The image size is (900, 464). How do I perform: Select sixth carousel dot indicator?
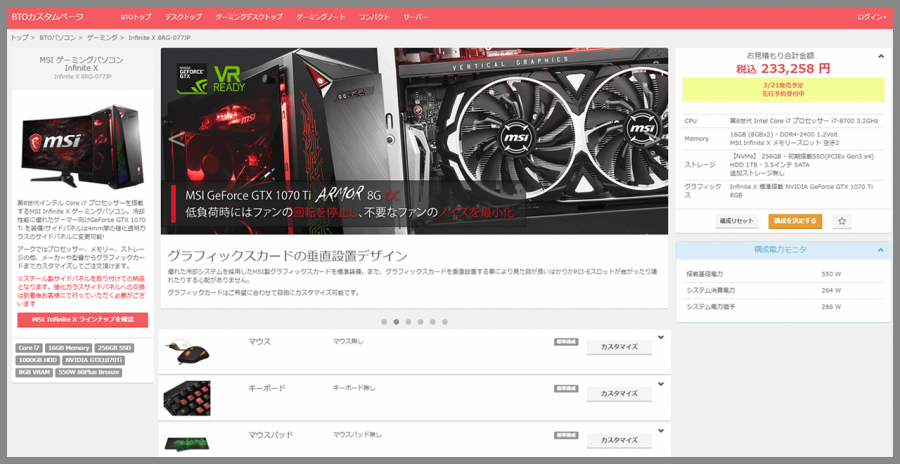pyautogui.click(x=445, y=322)
